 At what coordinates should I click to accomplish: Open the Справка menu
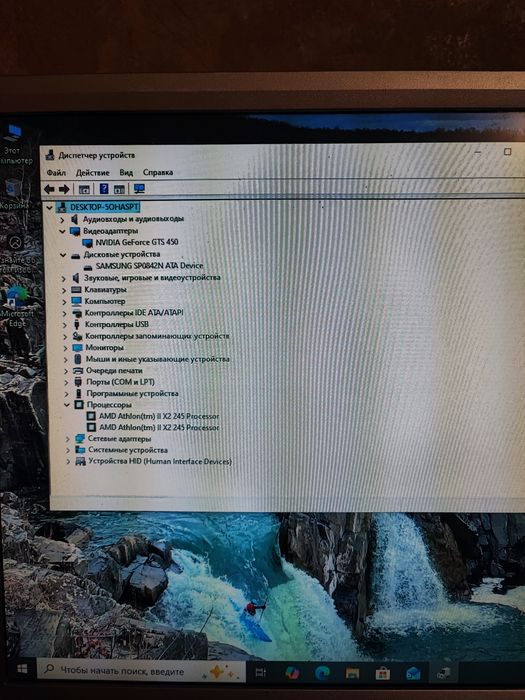point(158,172)
